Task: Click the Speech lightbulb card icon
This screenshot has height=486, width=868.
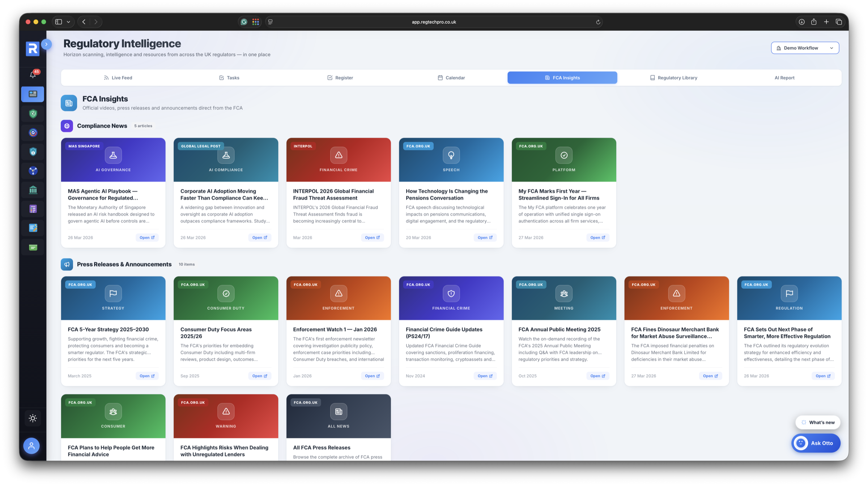Action: point(451,155)
